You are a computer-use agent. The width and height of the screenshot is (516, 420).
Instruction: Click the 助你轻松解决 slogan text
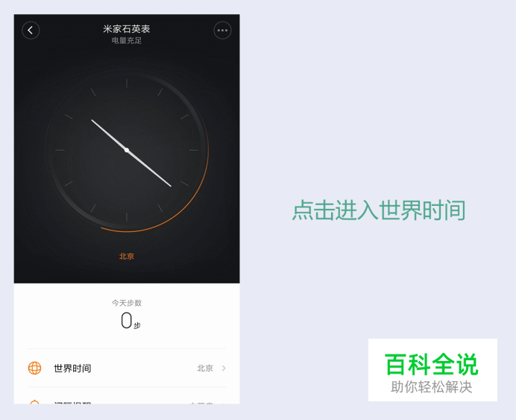click(432, 386)
